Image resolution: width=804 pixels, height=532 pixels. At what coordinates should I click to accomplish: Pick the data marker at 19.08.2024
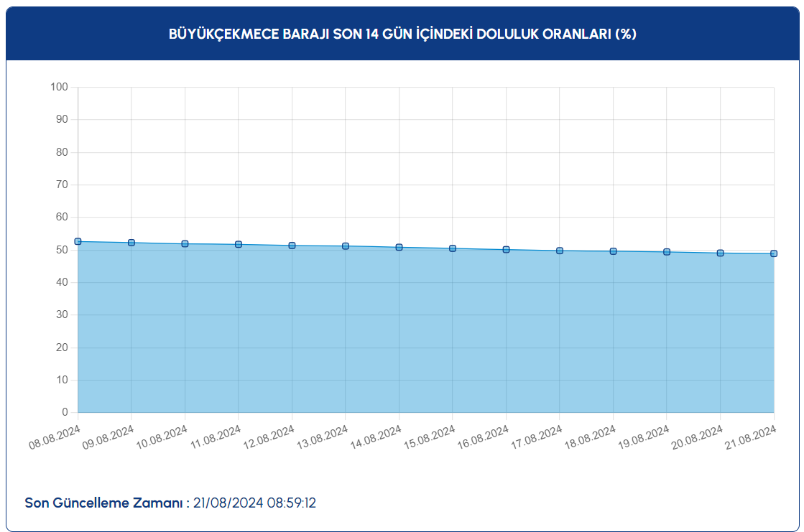(x=667, y=252)
